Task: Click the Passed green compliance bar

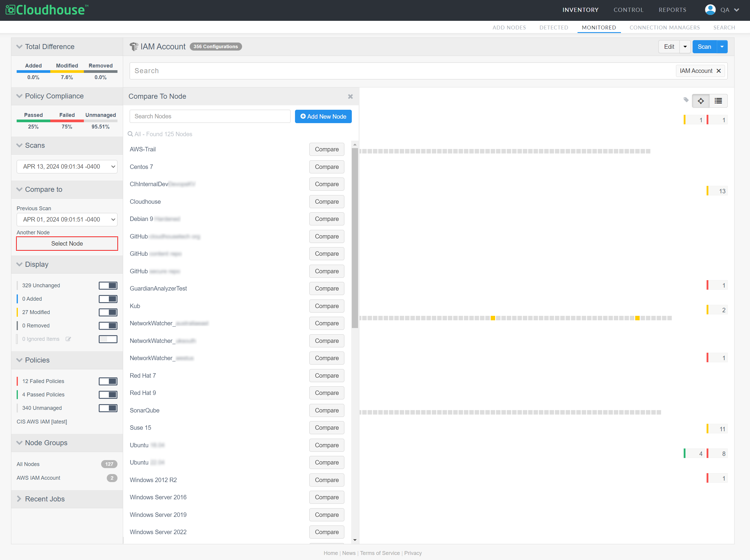Action: (x=33, y=121)
